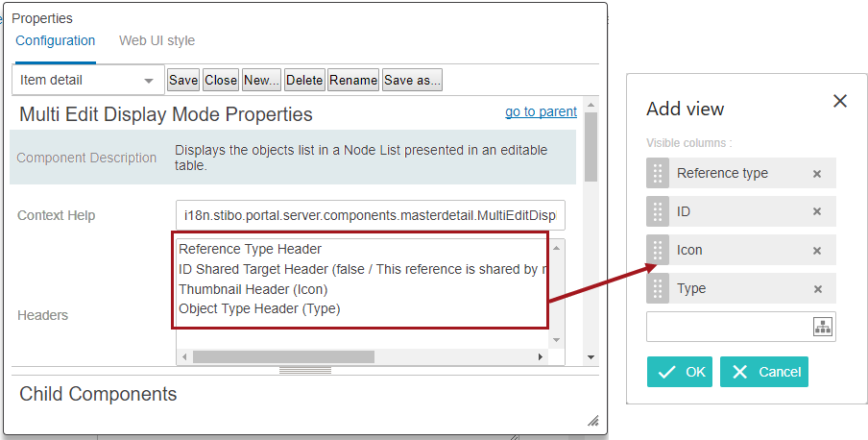The height and width of the screenshot is (440, 868).
Task: Remove the Type column
Action: (x=816, y=289)
